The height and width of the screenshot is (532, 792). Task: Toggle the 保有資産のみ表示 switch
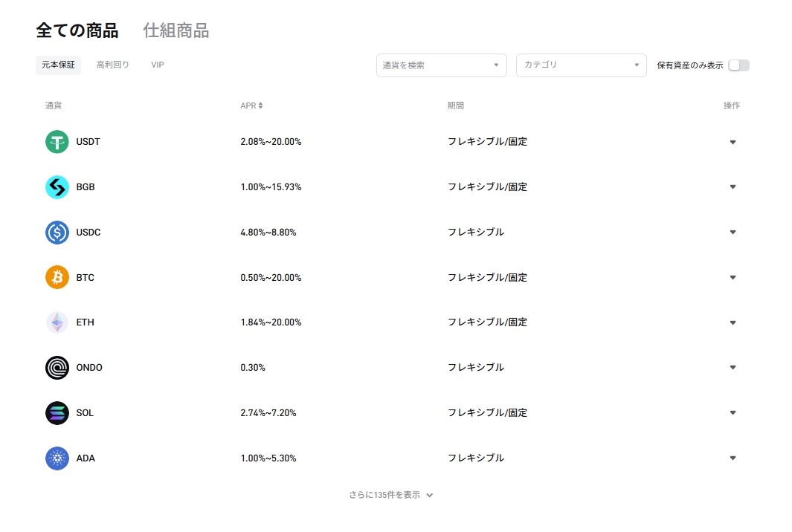(738, 65)
